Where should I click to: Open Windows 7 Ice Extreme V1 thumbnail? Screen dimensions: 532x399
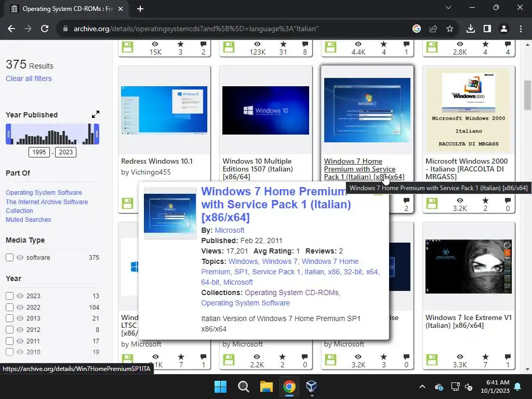coord(469,267)
